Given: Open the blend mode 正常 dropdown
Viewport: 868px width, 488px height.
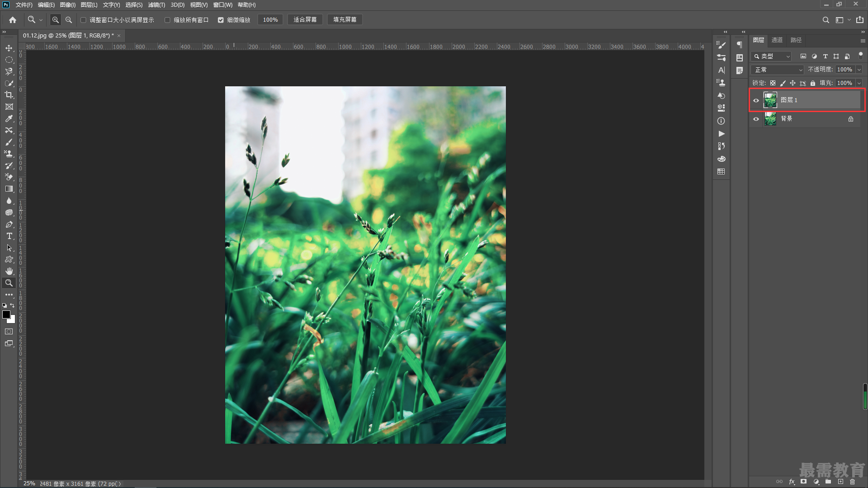Looking at the screenshot, I should click(x=777, y=70).
